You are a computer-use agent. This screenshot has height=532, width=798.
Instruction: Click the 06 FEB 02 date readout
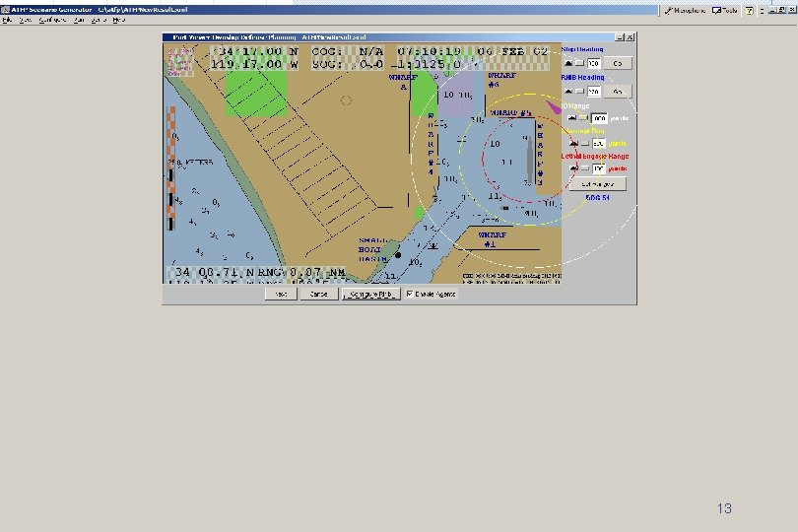point(510,51)
